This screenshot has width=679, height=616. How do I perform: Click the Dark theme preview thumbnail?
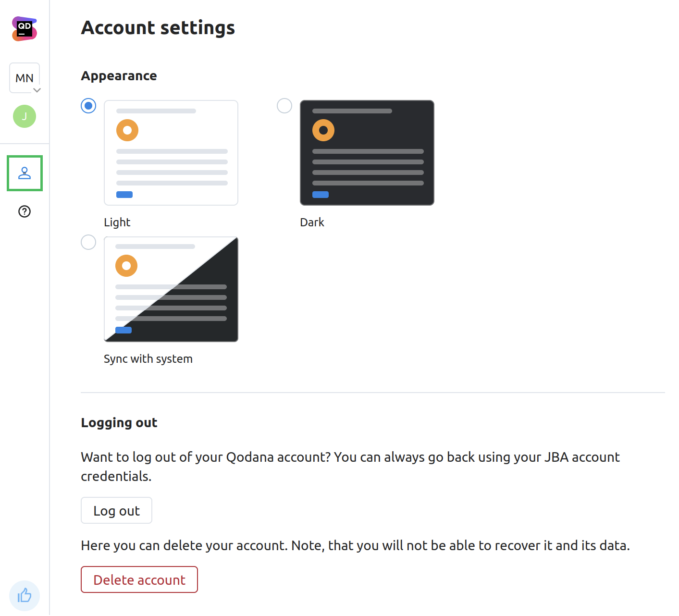[367, 152]
